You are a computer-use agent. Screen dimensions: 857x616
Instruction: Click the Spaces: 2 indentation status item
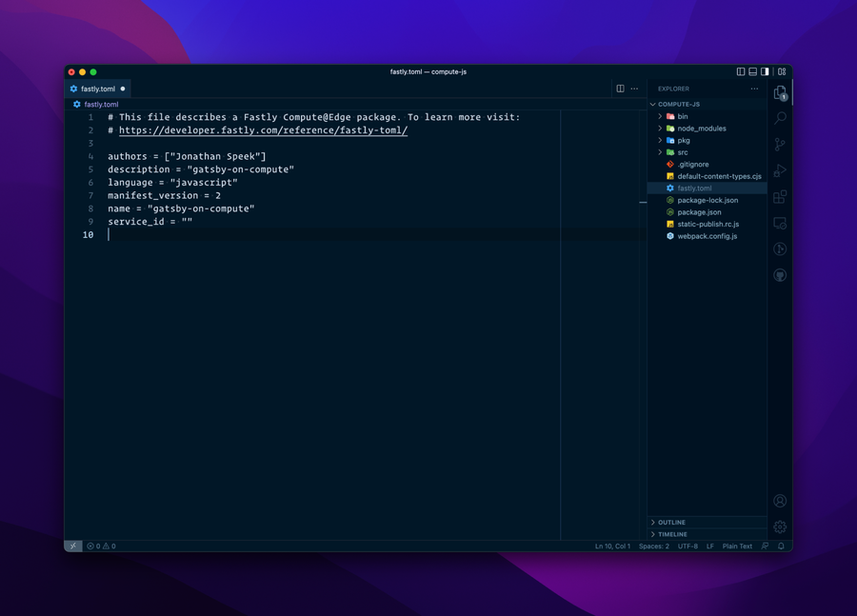(653, 546)
